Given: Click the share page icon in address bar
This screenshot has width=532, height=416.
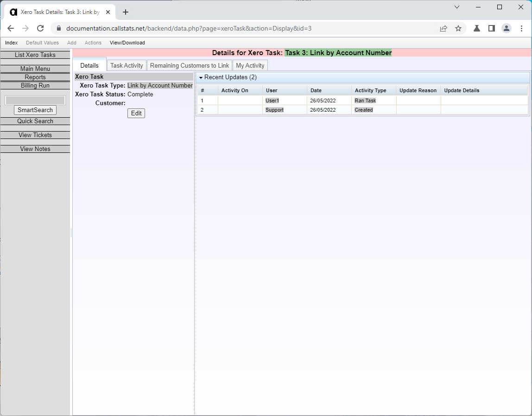Looking at the screenshot, I should (443, 28).
